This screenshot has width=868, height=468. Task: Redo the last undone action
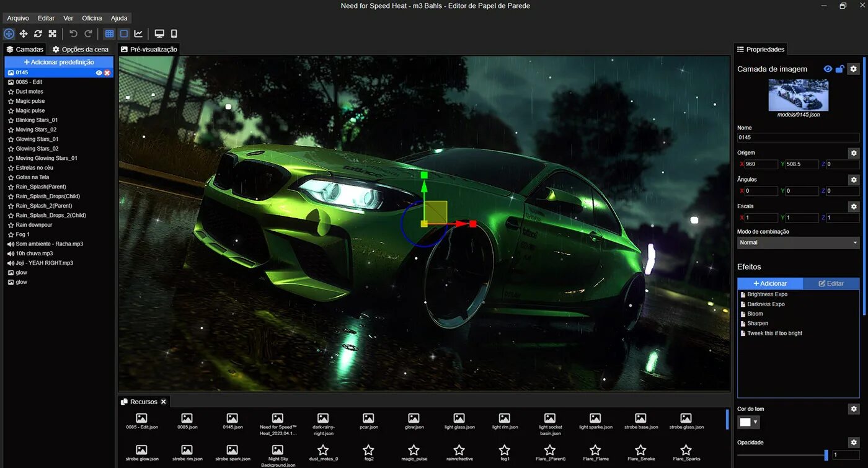(x=88, y=33)
